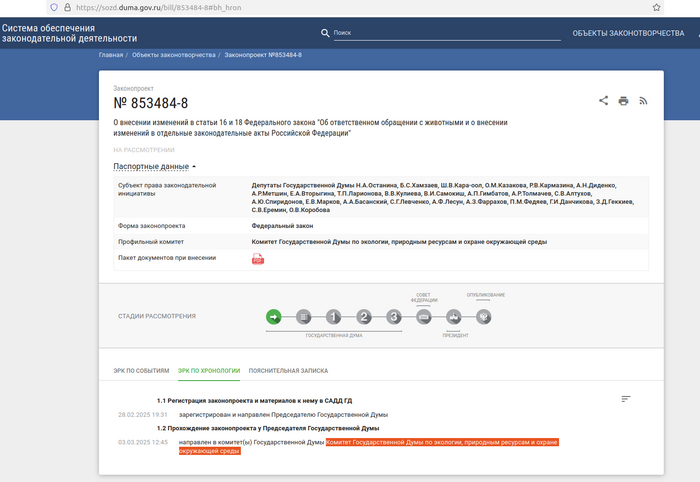Click Законопроект №853484-8 breadcrumb
The width and height of the screenshot is (700, 482).
click(263, 55)
